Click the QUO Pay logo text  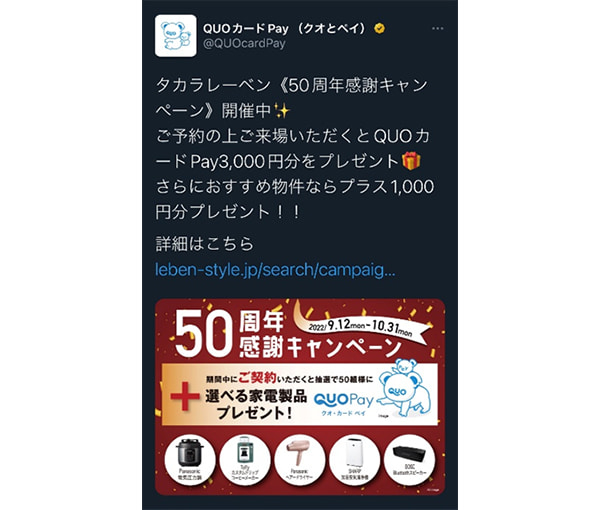tap(344, 400)
